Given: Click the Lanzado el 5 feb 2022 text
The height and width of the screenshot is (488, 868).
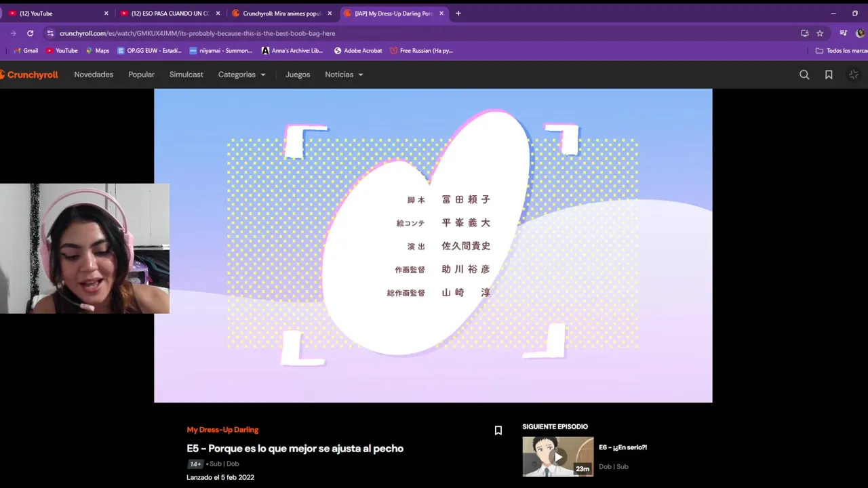Looking at the screenshot, I should (x=220, y=477).
